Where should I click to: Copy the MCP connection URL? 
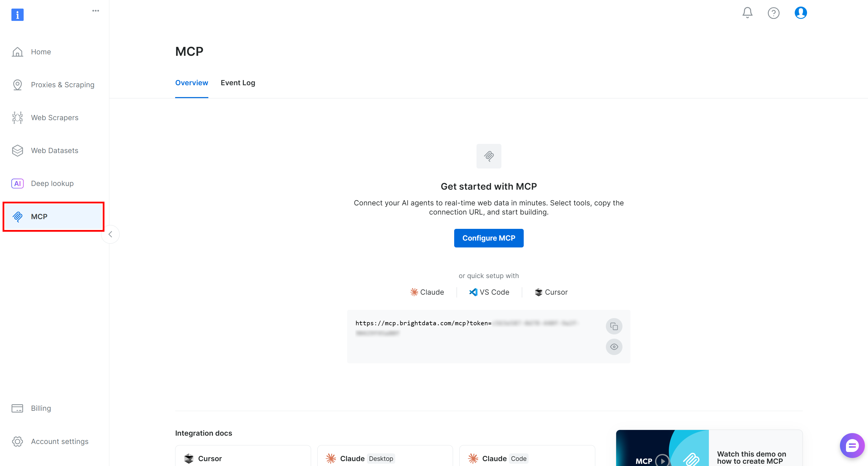(614, 326)
